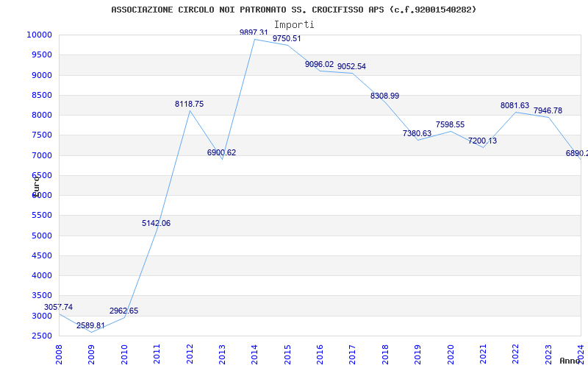Click the Anno x-axis title
The image size is (588, 368).
tap(569, 361)
